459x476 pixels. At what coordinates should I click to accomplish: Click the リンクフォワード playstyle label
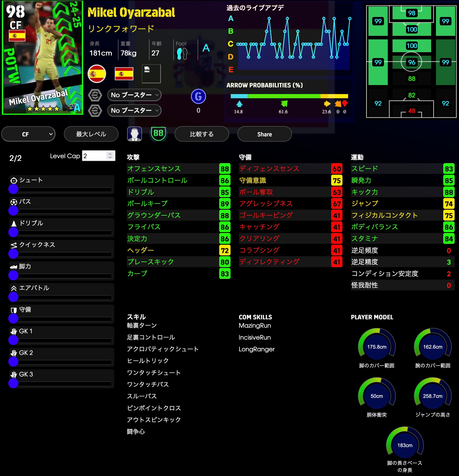(x=121, y=29)
